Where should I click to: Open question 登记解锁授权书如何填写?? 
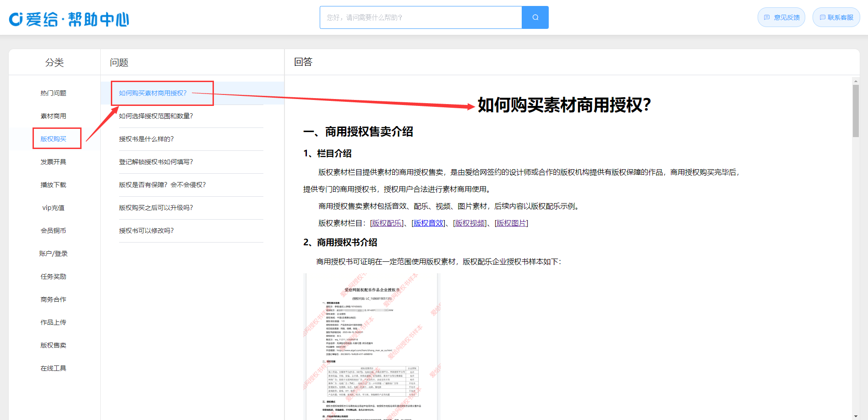(156, 162)
